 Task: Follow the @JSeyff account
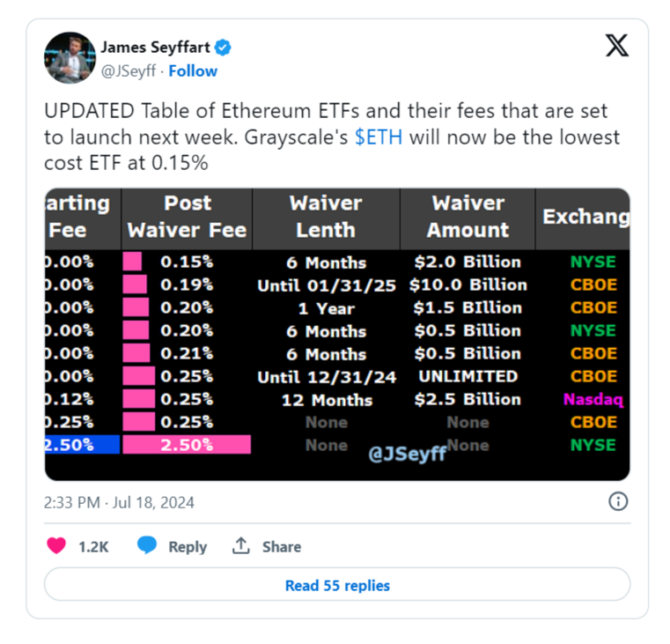pyautogui.click(x=193, y=70)
